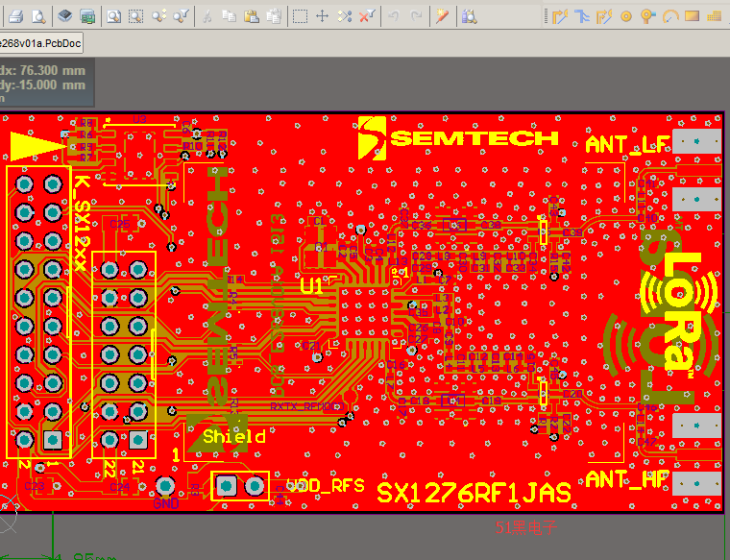The image size is (730, 560).
Task: Select the Place Via tool
Action: [647, 16]
